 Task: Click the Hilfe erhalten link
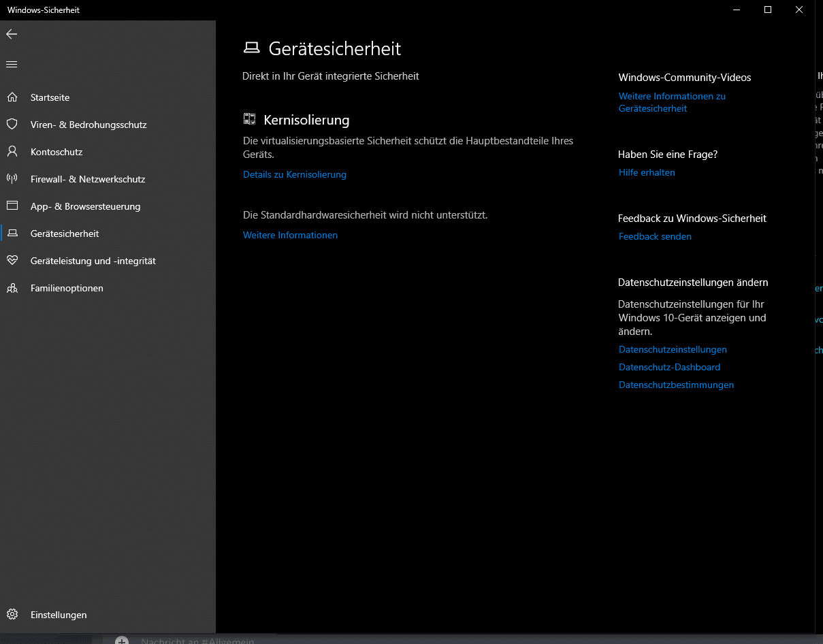pyautogui.click(x=647, y=173)
